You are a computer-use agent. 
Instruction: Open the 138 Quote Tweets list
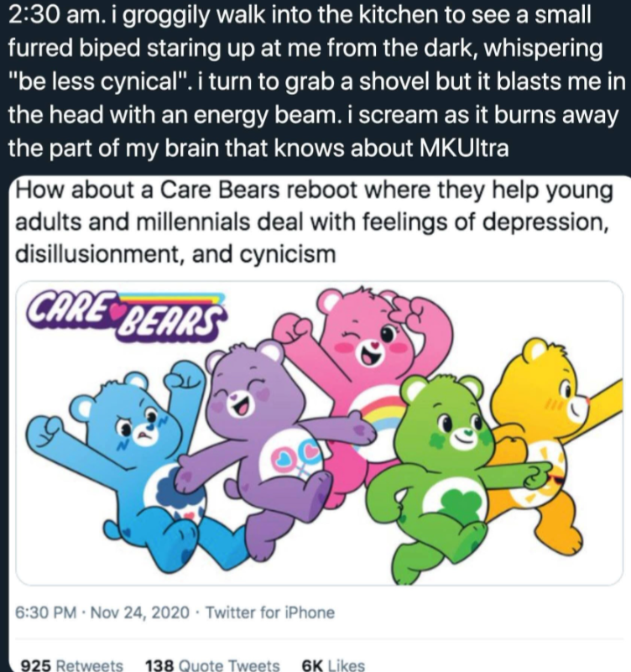217,664
